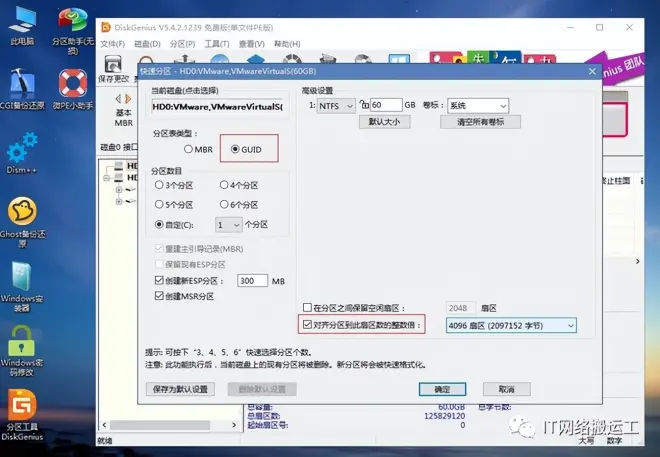
Task: Open the 工具(T) menu
Action: coord(217,44)
